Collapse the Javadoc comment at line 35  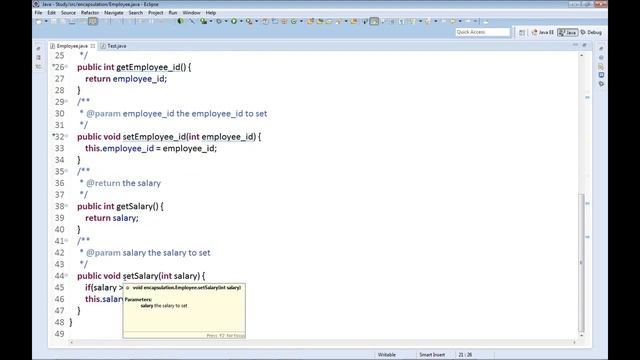[x=67, y=171]
